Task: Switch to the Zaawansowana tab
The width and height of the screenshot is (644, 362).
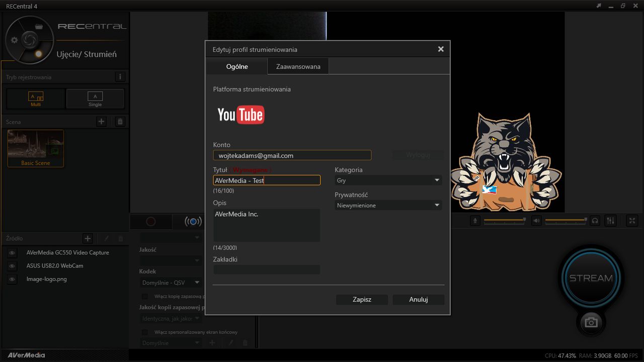Action: pyautogui.click(x=298, y=66)
